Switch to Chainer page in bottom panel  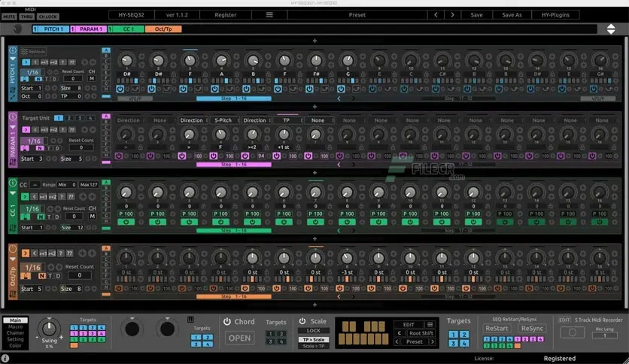[x=15, y=332]
